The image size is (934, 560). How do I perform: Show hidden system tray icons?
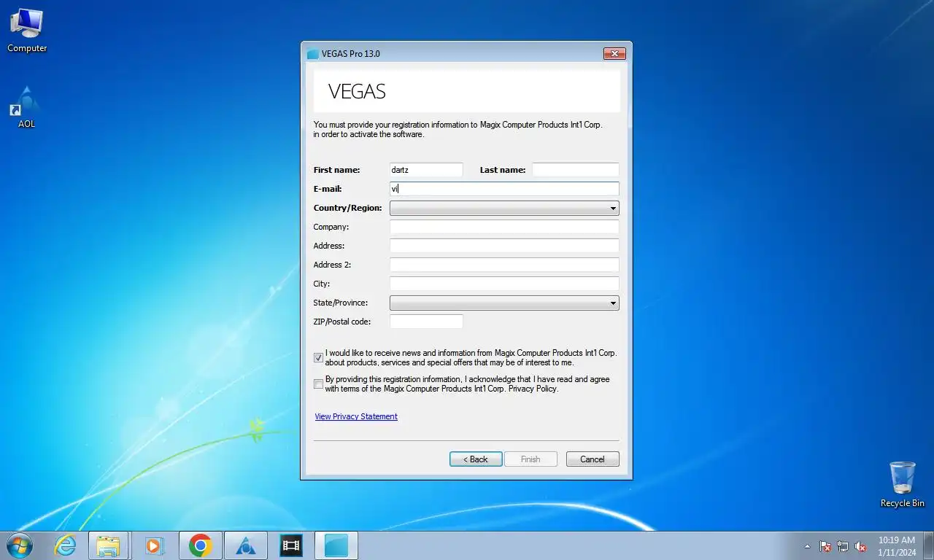click(x=807, y=546)
